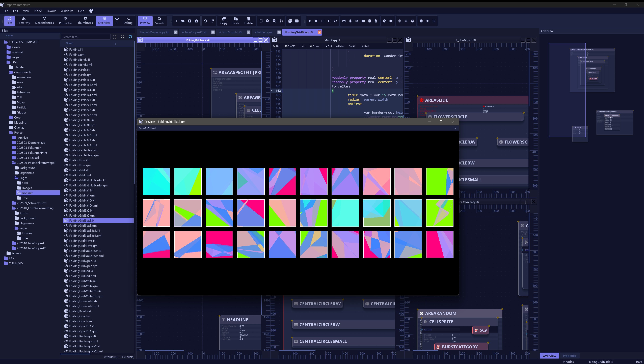644x364 pixels.
Task: Toggle the Preview panel button
Action: pyautogui.click(x=145, y=20)
